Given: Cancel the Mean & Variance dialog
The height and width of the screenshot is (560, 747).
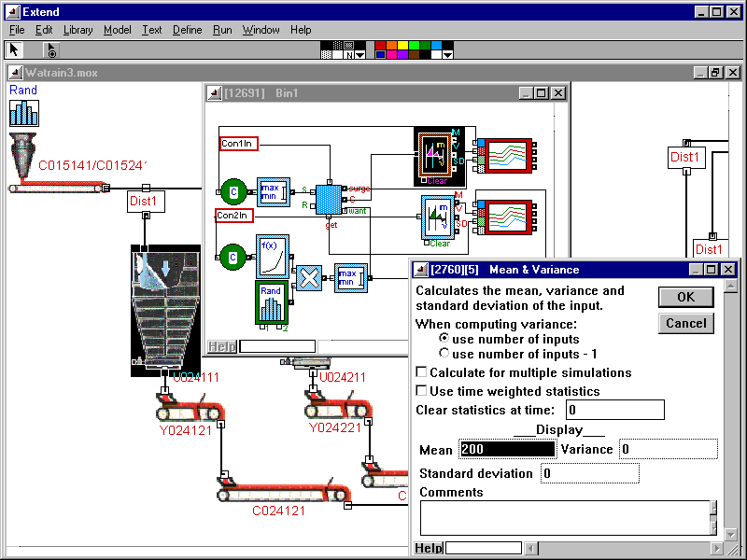Looking at the screenshot, I should (x=685, y=323).
